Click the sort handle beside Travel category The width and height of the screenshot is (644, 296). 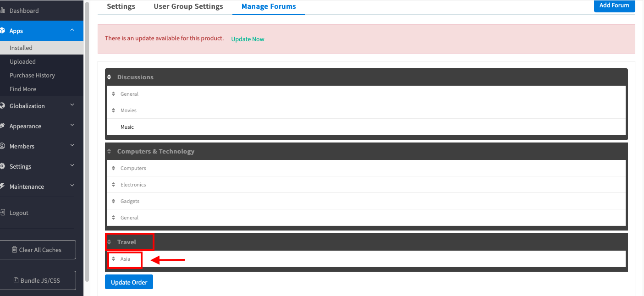pos(109,242)
